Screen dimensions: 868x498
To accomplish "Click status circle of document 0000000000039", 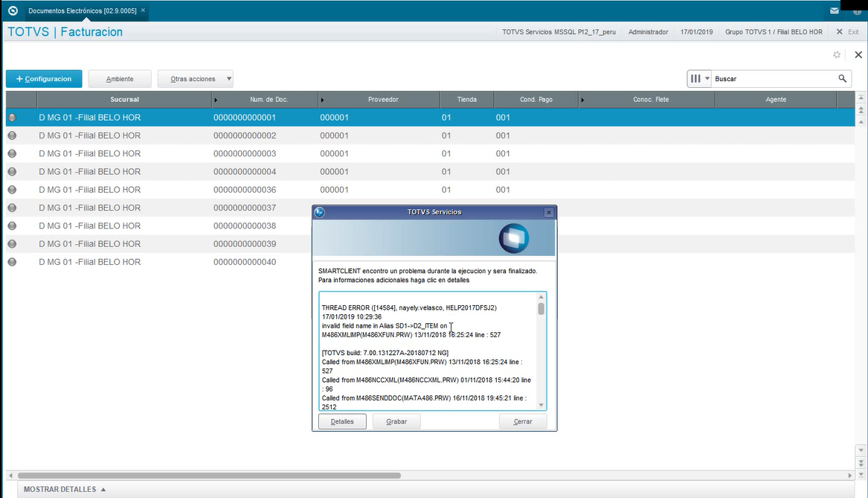I will coord(12,243).
